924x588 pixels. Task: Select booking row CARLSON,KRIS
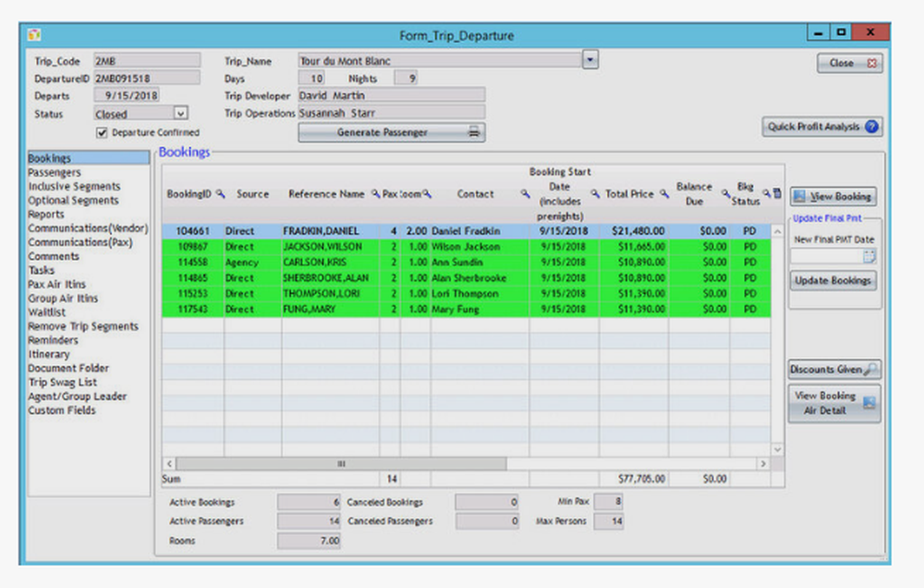click(x=466, y=262)
